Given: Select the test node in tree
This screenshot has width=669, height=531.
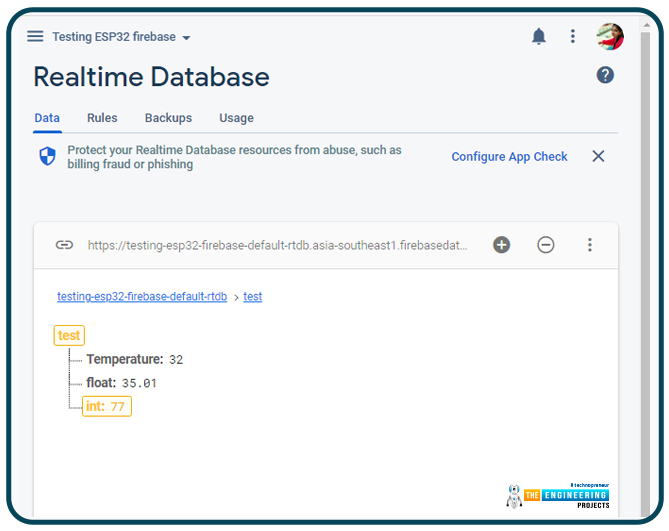Looking at the screenshot, I should click(x=69, y=336).
